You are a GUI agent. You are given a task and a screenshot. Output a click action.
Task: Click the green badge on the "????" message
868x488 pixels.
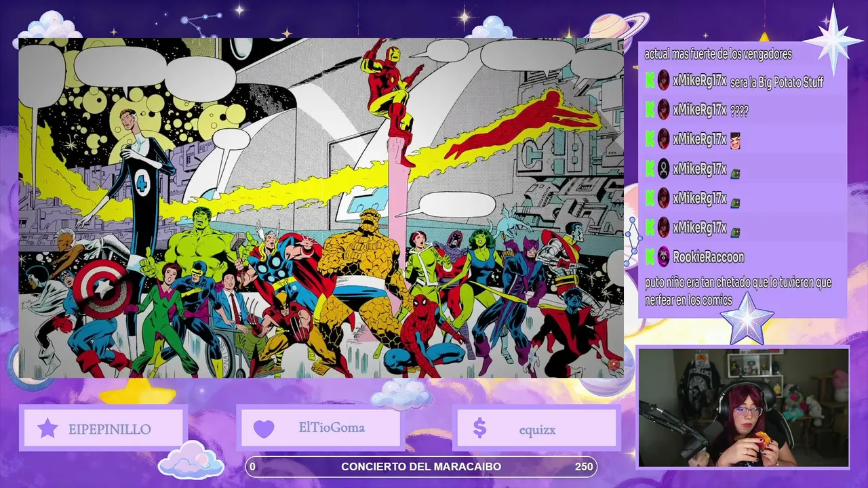point(650,110)
